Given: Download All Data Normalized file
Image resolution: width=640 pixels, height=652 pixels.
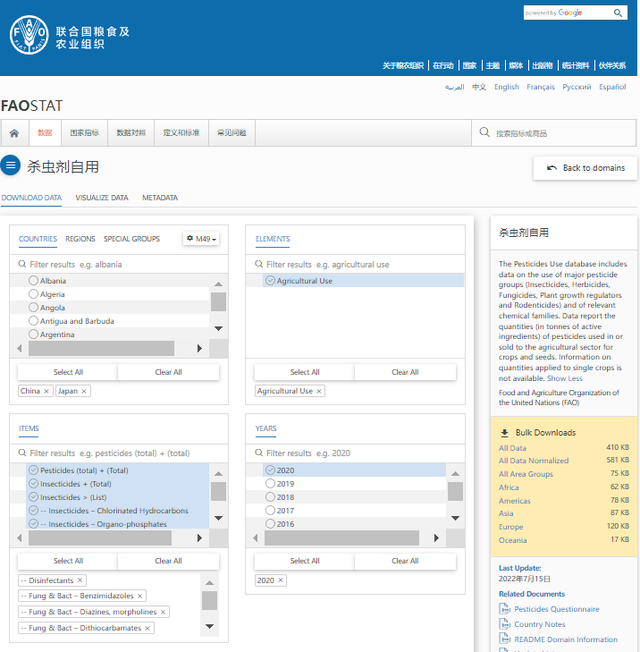Looking at the screenshot, I should 534,461.
